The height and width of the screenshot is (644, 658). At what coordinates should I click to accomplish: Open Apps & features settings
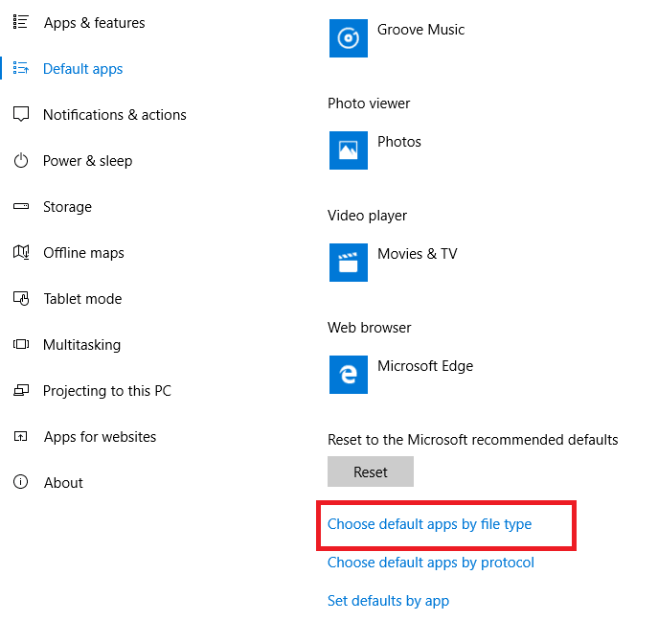tap(94, 23)
